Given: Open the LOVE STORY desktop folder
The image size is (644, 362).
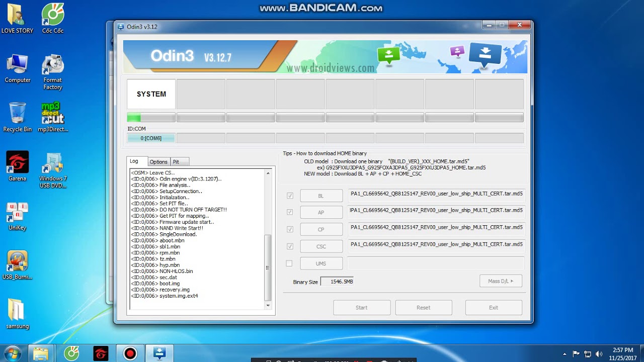Looking at the screenshot, I should tap(17, 19).
